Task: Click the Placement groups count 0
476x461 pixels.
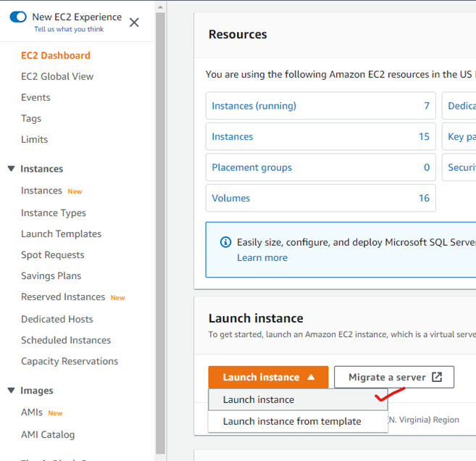Action: (x=427, y=167)
